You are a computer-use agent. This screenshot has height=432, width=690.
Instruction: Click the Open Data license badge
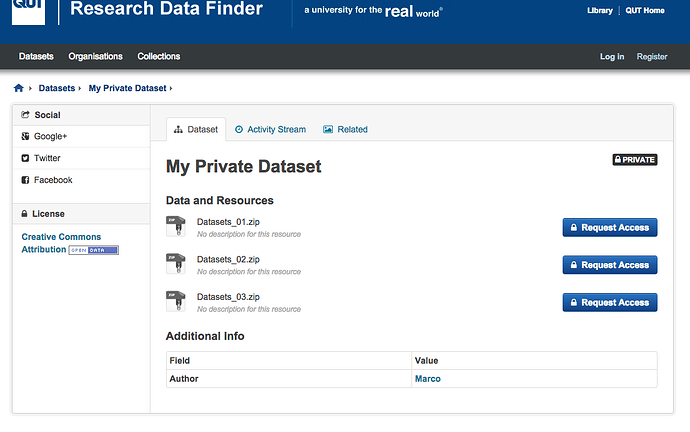[x=93, y=250]
